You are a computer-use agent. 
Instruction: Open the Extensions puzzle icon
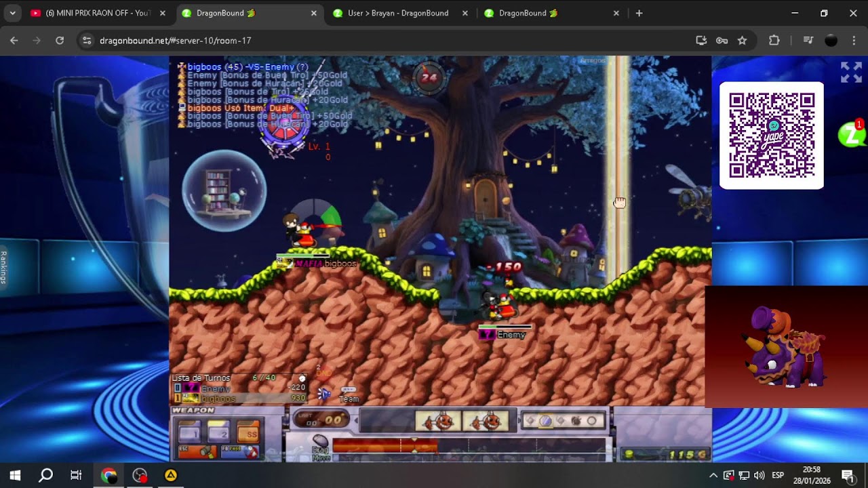pos(774,41)
